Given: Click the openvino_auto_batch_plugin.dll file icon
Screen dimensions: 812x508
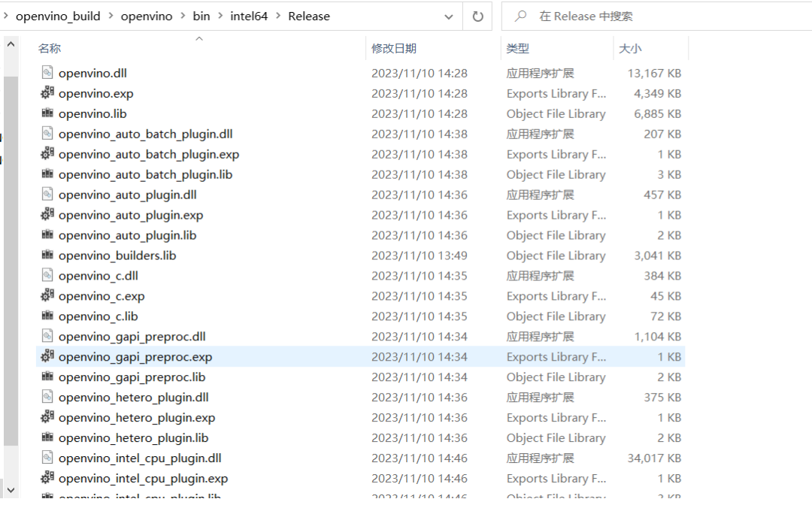Looking at the screenshot, I should point(47,133).
